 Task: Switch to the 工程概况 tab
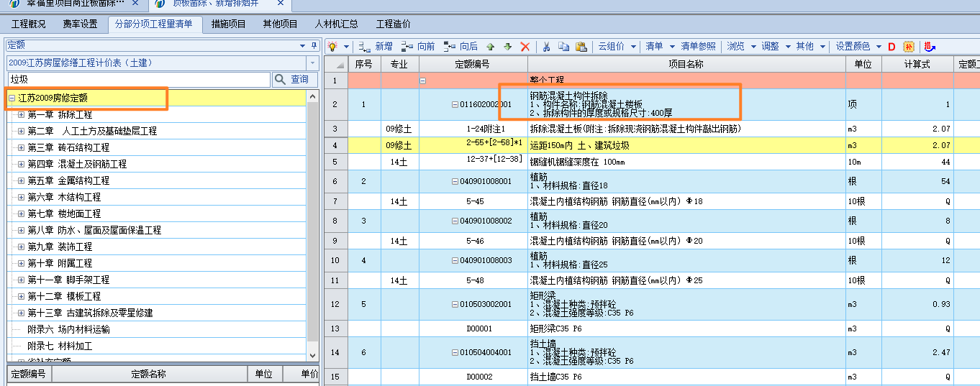click(x=29, y=24)
